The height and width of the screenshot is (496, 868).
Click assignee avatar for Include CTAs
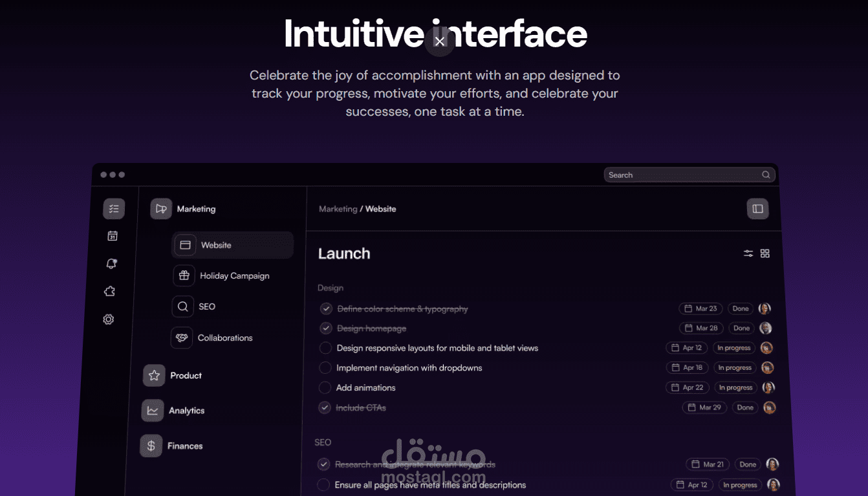769,407
